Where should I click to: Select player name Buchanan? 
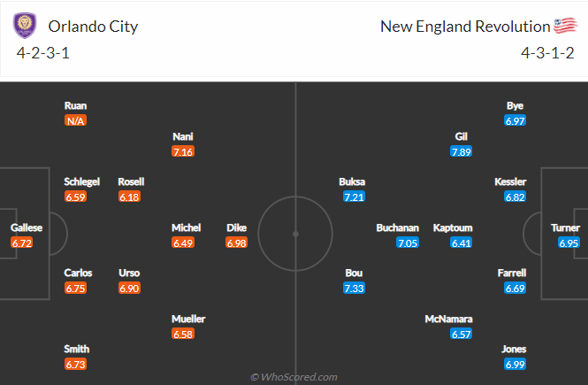pyautogui.click(x=398, y=227)
